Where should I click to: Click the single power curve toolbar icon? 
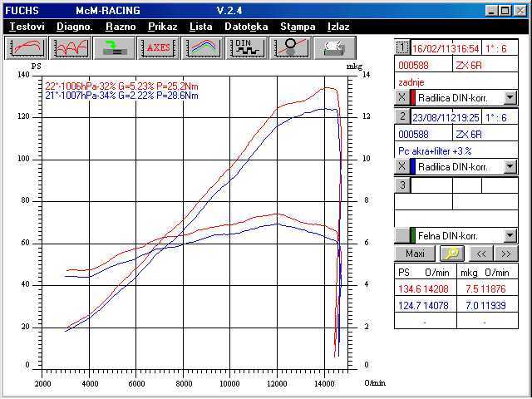click(x=27, y=47)
